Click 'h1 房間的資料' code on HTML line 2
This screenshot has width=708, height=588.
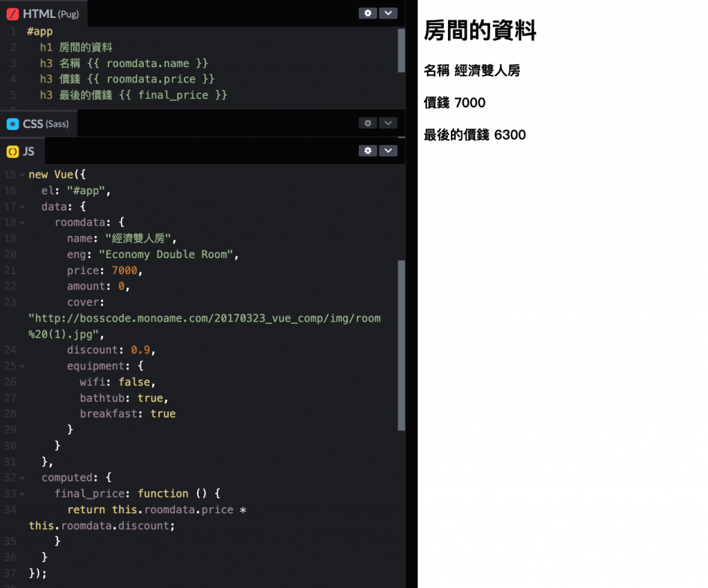coord(76,47)
